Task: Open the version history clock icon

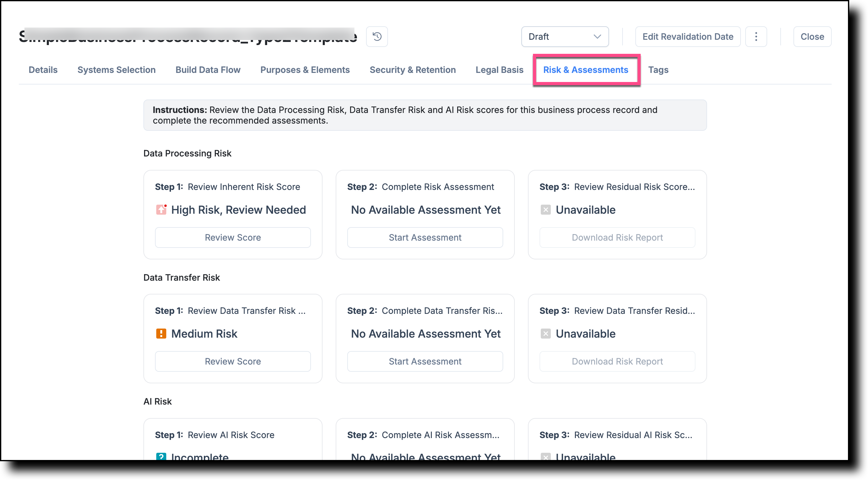Action: tap(377, 36)
